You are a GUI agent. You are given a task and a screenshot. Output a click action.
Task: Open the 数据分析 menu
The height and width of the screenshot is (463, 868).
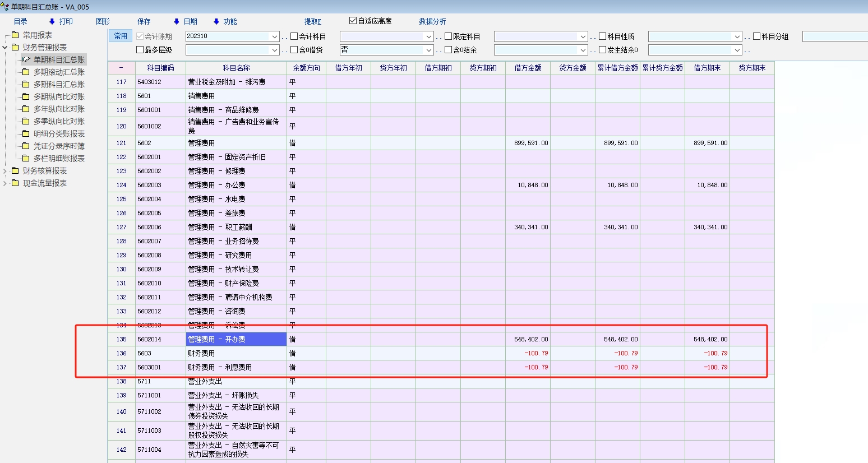pyautogui.click(x=432, y=21)
